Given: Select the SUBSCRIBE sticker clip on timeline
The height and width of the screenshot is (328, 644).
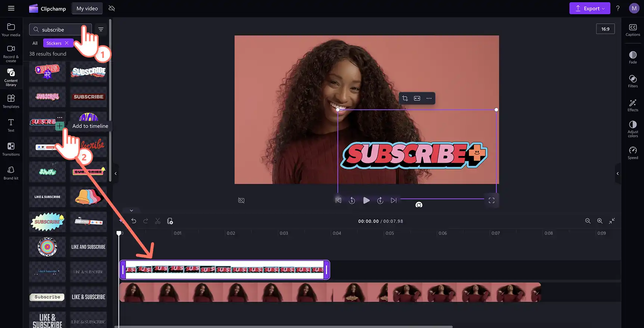Looking at the screenshot, I should click(225, 269).
